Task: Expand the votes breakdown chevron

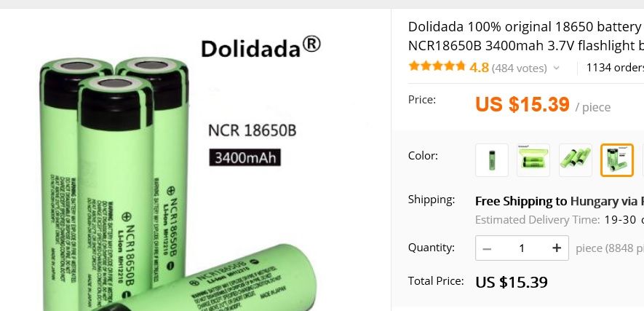Action: tap(556, 68)
